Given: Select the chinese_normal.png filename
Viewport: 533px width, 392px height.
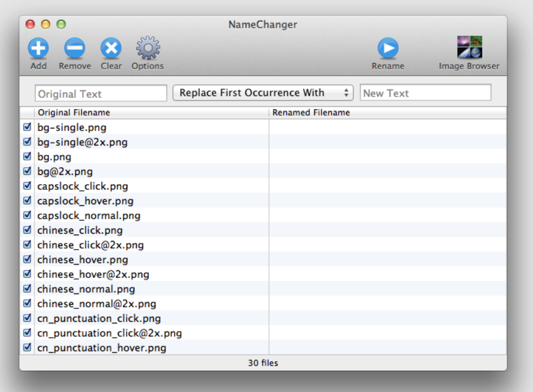Looking at the screenshot, I should pos(86,289).
